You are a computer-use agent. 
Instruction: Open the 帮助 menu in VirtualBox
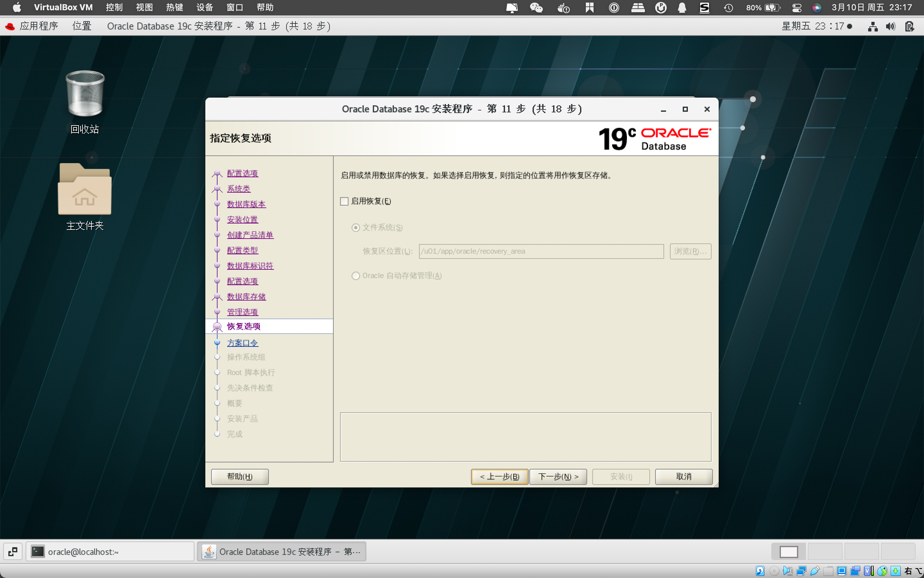[265, 7]
